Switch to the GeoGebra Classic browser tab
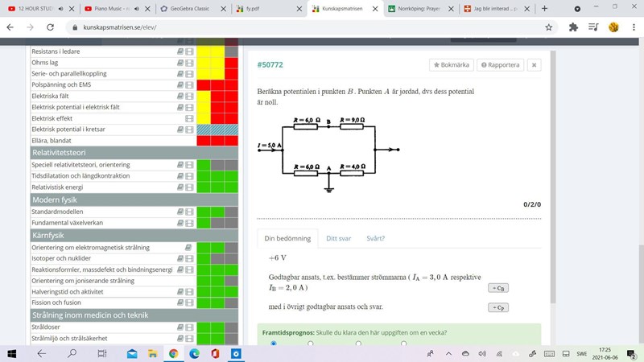The width and height of the screenshot is (644, 362). point(191,8)
